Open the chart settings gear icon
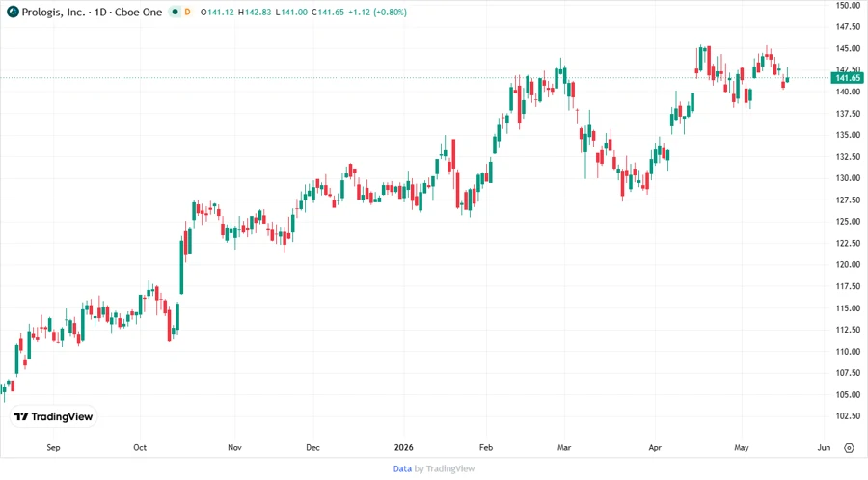 click(x=849, y=448)
